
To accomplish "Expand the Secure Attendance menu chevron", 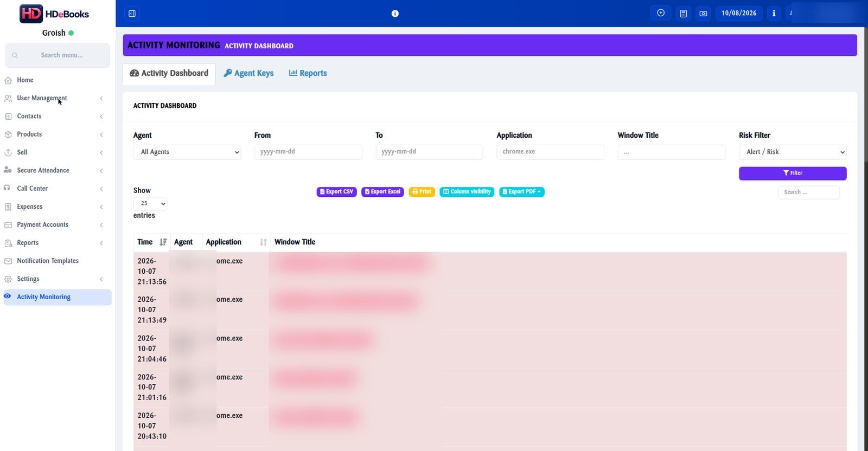I will click(101, 171).
